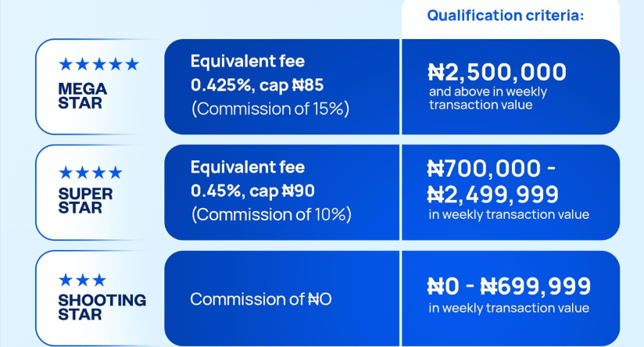Click the SHOOTING STAR label text

coord(102,307)
